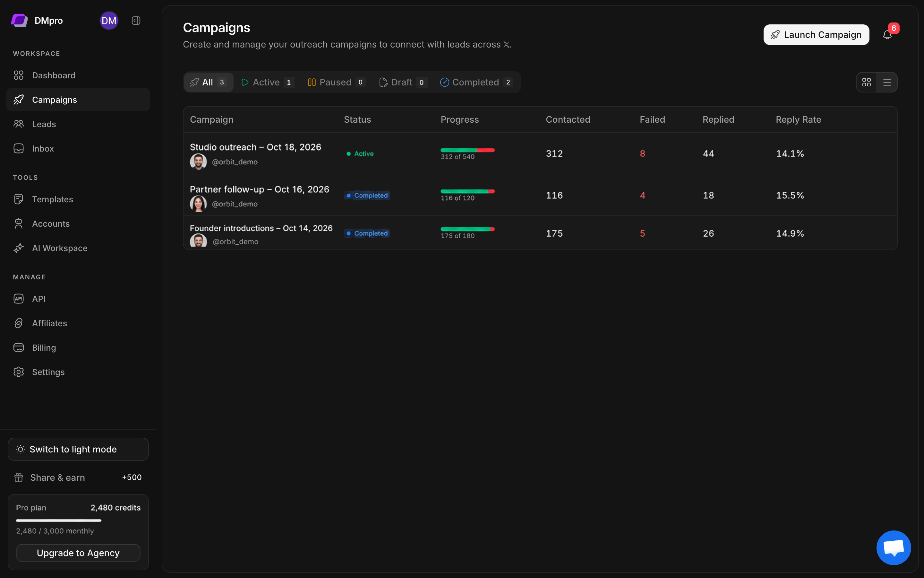Click Studio outreach account avatar

pos(198,162)
